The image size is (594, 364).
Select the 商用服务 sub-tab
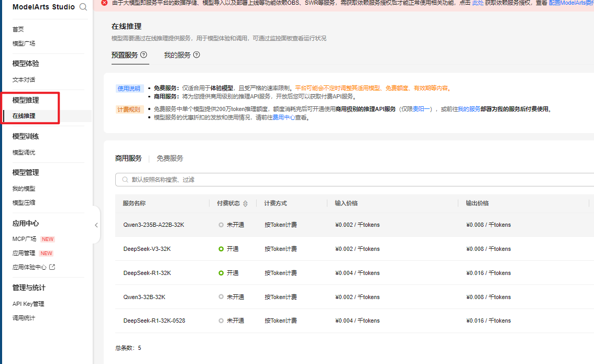click(x=128, y=158)
